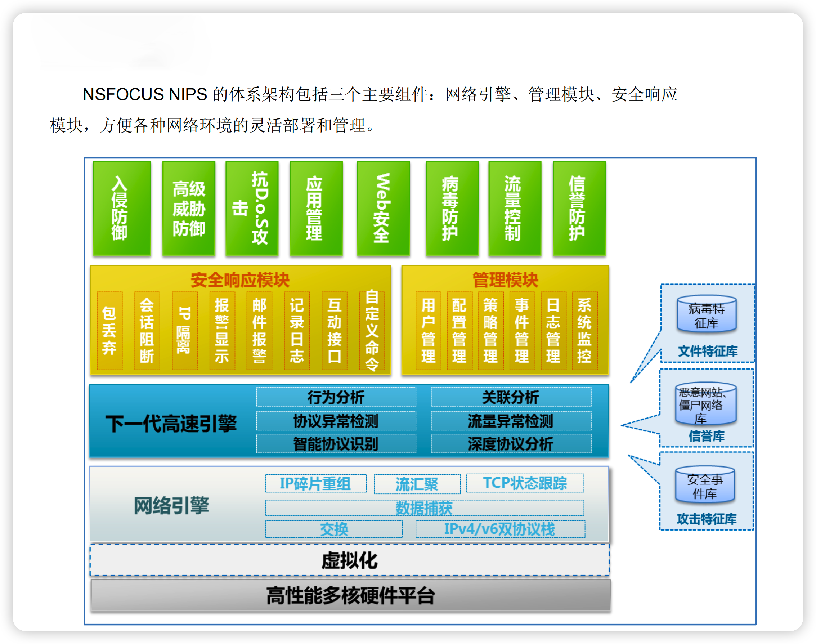The width and height of the screenshot is (816, 644).
Task: Click the 深度协议分析 box
Action: 511,444
